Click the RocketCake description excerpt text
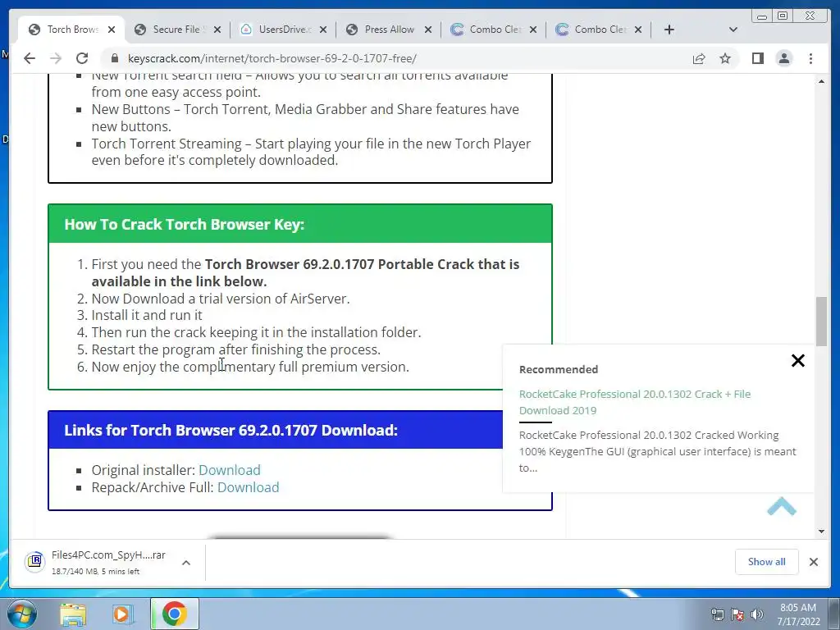This screenshot has height=630, width=840. [657, 451]
